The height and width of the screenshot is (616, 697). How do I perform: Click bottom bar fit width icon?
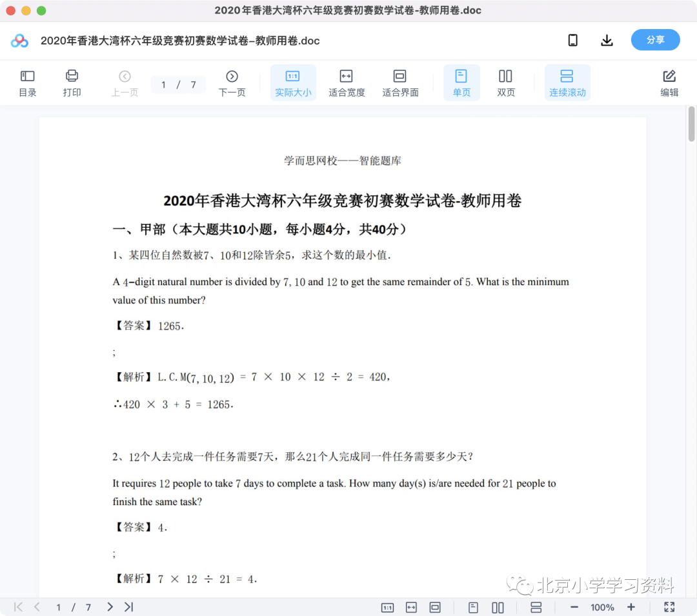pyautogui.click(x=411, y=607)
